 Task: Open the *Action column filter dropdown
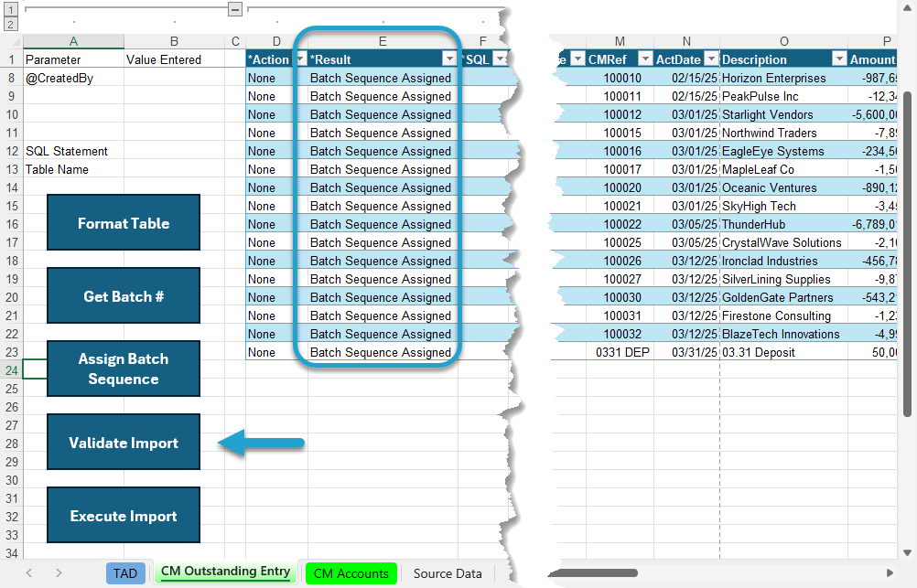[300, 59]
